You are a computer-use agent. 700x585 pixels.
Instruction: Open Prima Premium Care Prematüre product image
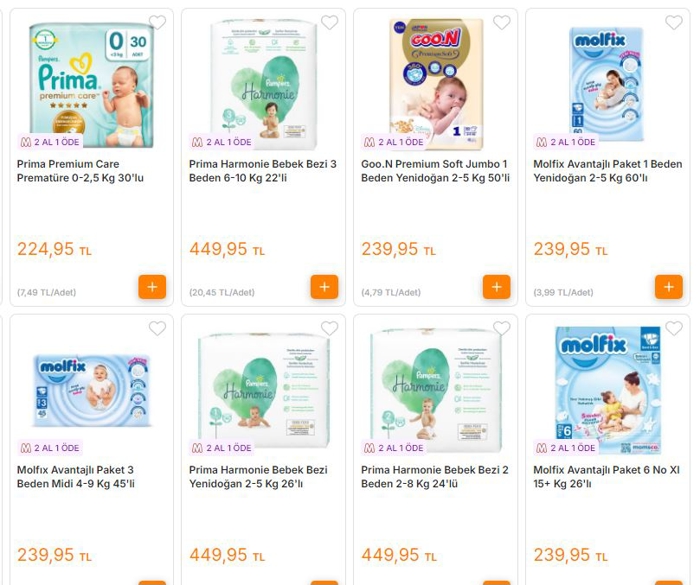[92, 85]
